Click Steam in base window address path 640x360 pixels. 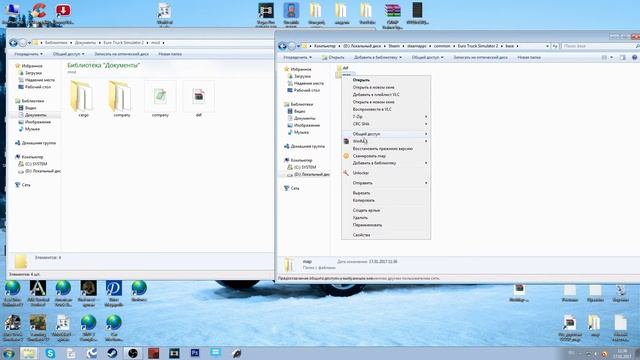click(394, 46)
